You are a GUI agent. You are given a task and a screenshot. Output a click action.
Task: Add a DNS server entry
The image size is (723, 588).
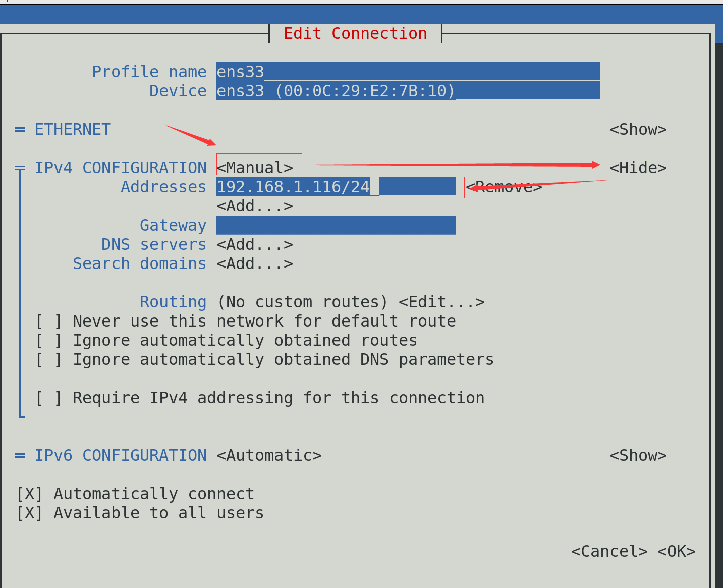click(x=255, y=244)
